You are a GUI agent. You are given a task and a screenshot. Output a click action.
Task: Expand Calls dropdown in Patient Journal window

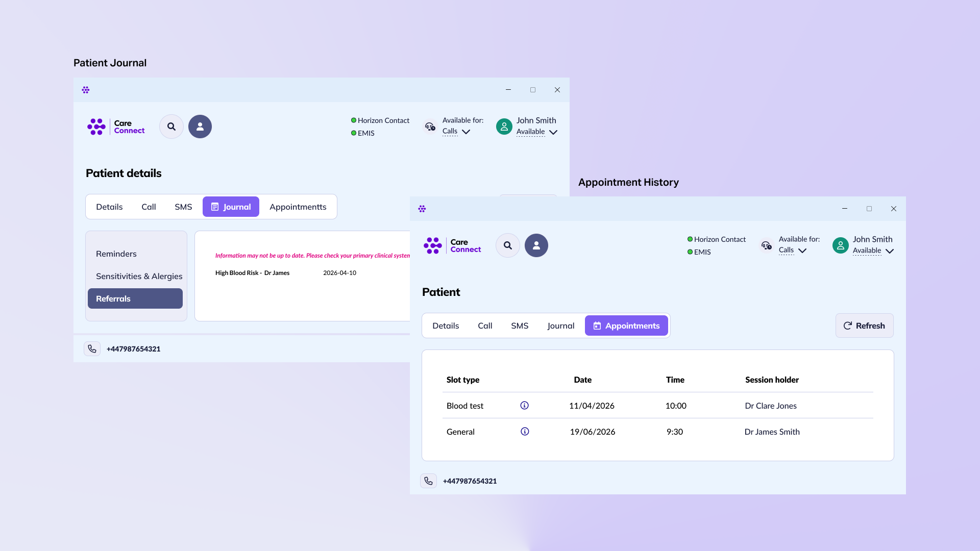pyautogui.click(x=456, y=132)
